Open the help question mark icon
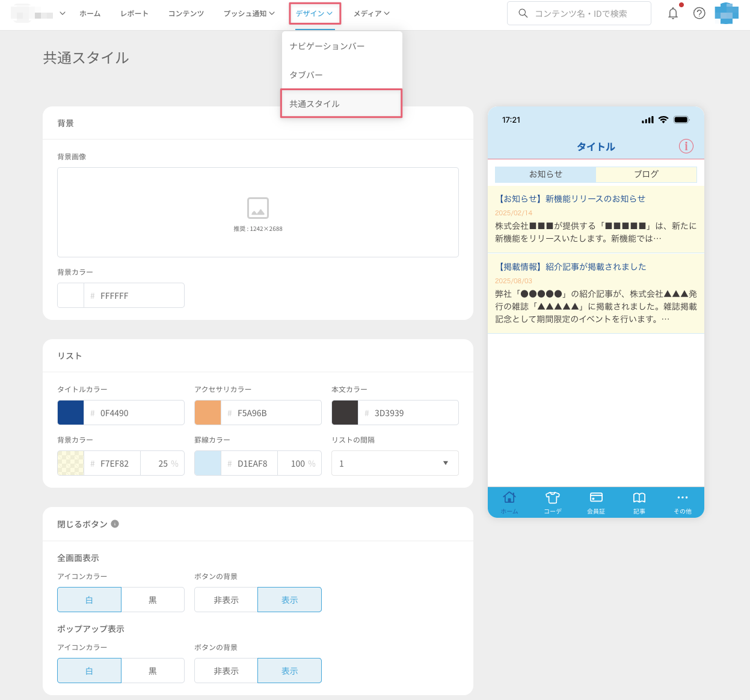 point(699,13)
